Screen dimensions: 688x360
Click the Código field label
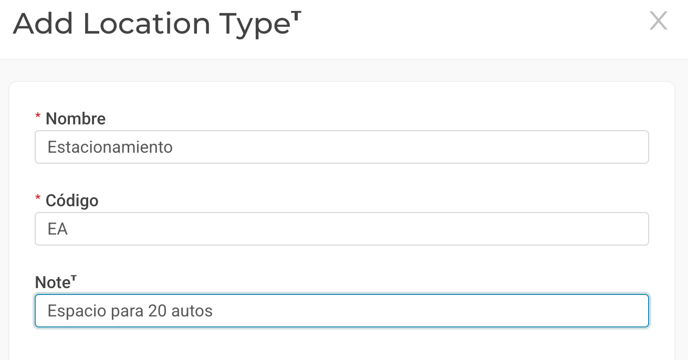tap(72, 201)
